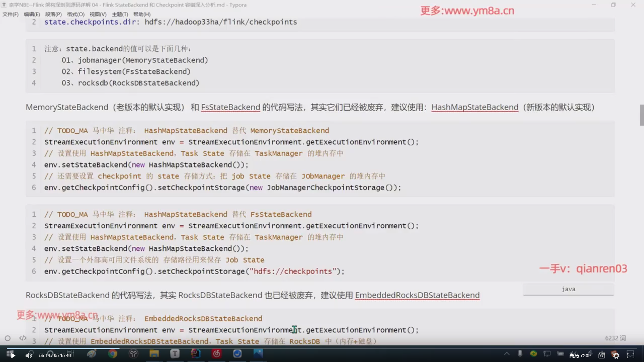Open the 高清 720P quality selector
Image resolution: width=644 pixels, height=362 pixels.
[580, 356]
